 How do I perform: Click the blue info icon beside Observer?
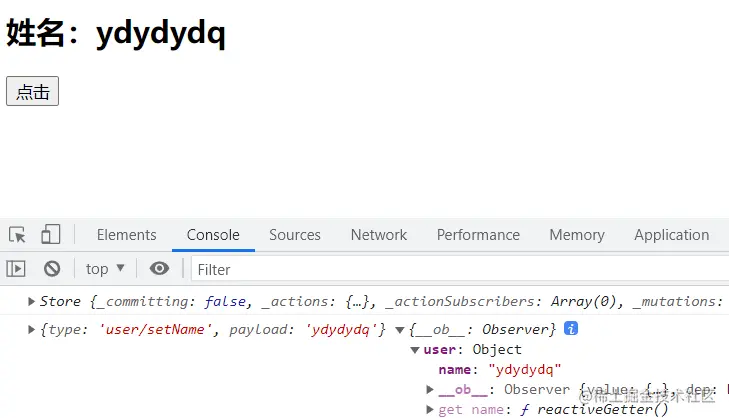[571, 329]
